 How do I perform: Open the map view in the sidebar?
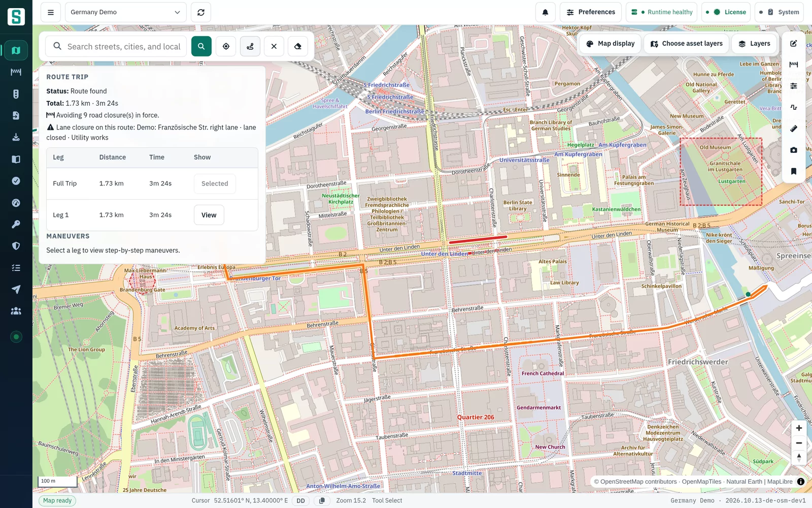point(16,50)
